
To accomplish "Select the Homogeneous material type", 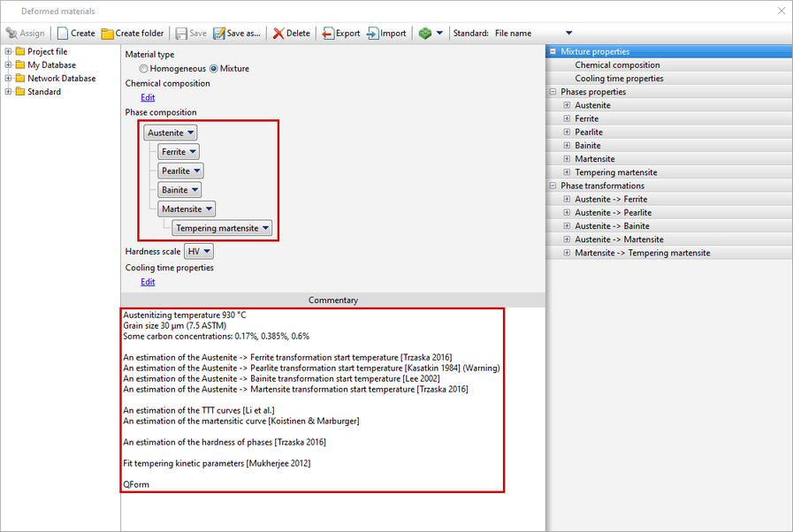I will coord(144,69).
